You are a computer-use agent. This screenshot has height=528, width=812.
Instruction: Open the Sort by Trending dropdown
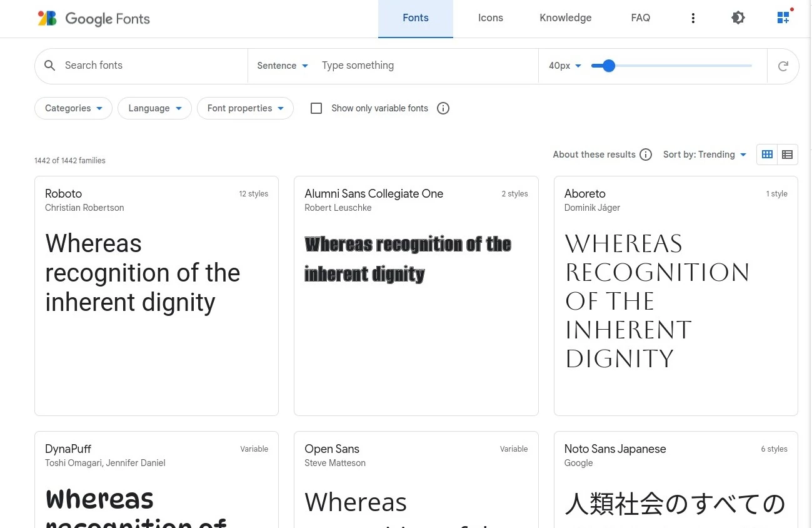(x=704, y=155)
